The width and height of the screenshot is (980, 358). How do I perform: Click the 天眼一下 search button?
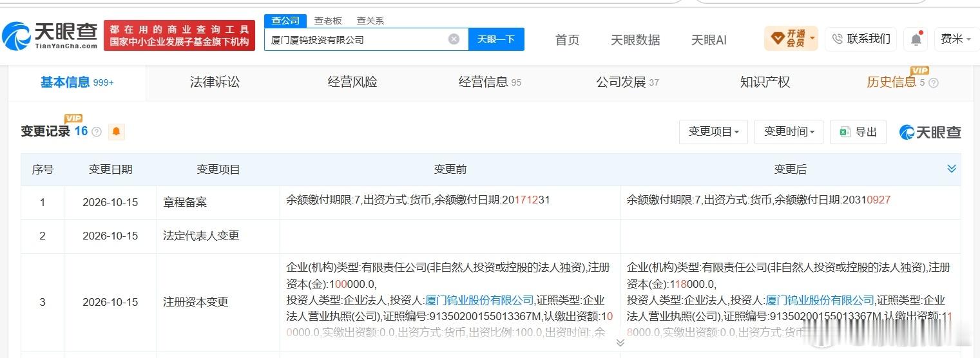click(x=496, y=39)
